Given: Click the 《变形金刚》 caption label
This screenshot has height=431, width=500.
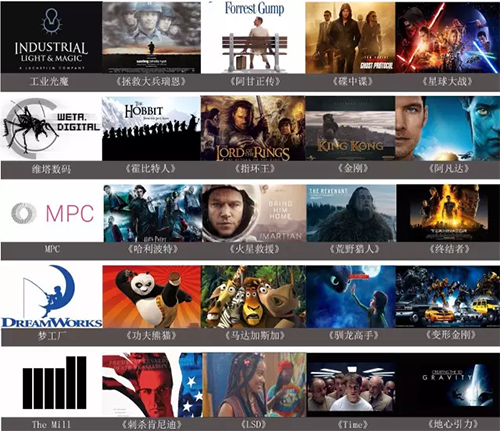Looking at the screenshot, I should pos(450,335).
